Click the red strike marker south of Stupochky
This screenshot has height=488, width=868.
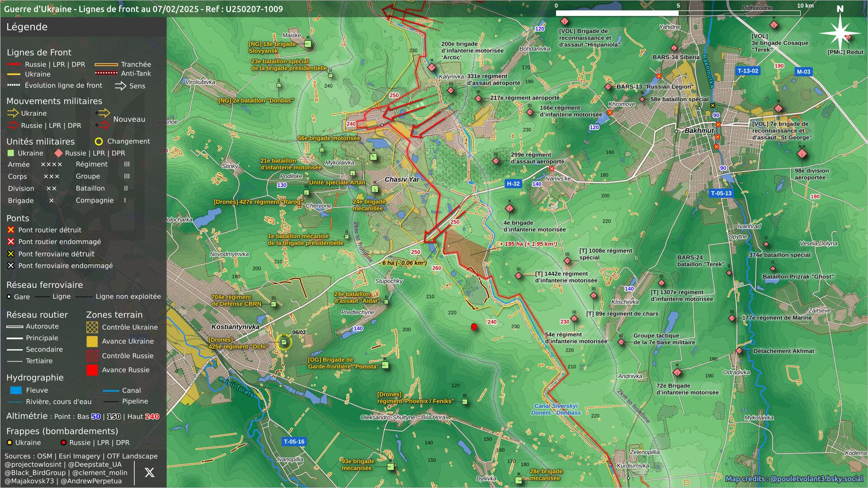pos(474,327)
